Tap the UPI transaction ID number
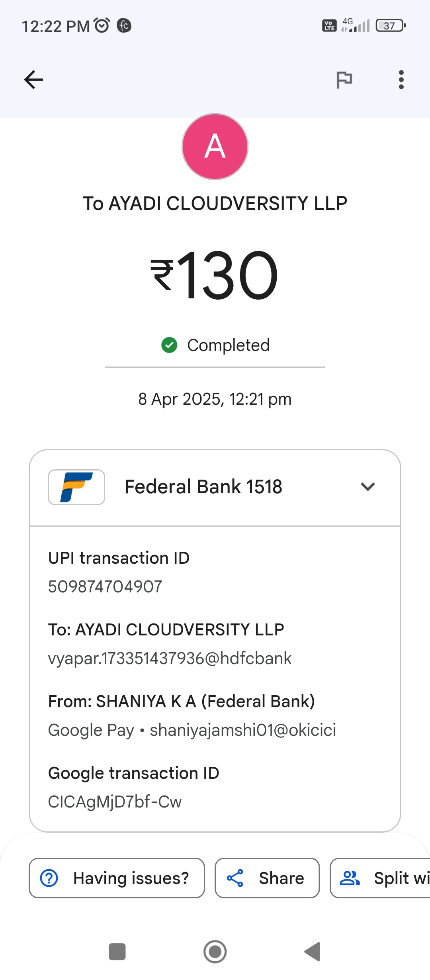The width and height of the screenshot is (430, 980). click(105, 586)
